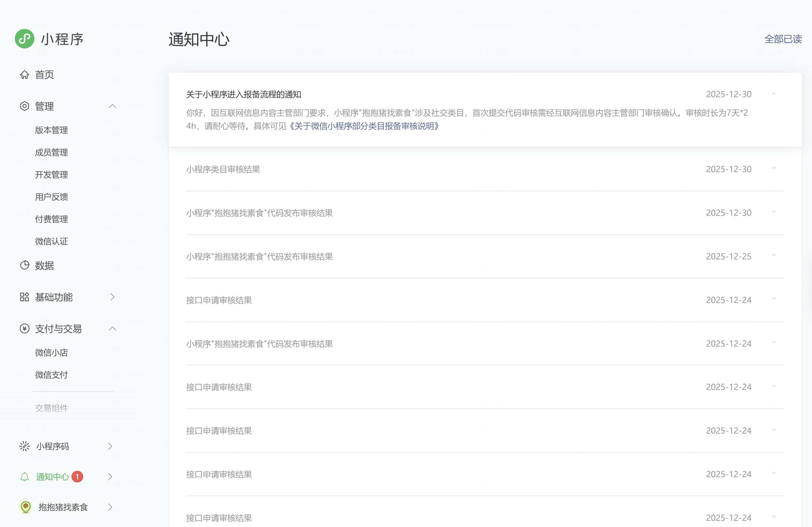Collapse the expanded 报备流程 notification arrow
Screen dimensions: 812x527
(x=774, y=93)
